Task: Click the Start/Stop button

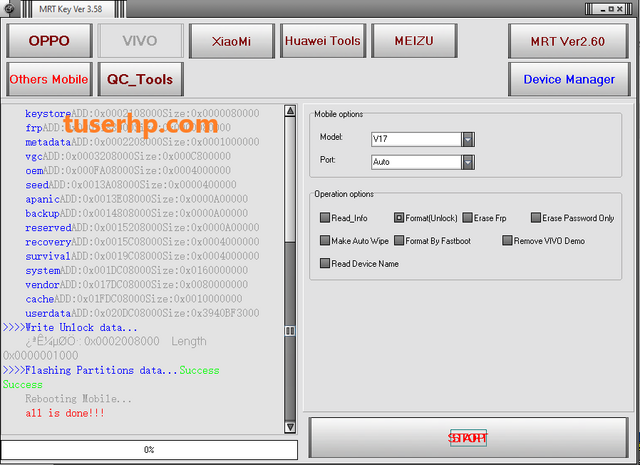Action: click(468, 438)
